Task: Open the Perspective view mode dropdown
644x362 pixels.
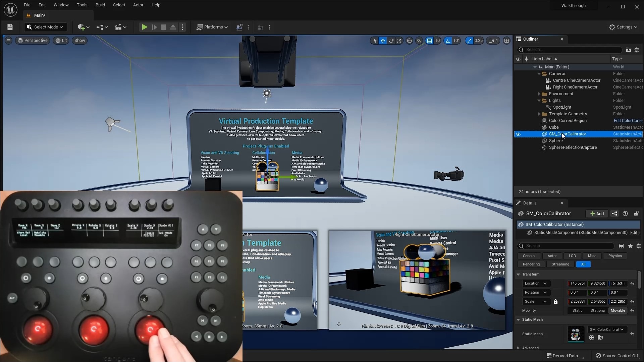Action: (33, 41)
